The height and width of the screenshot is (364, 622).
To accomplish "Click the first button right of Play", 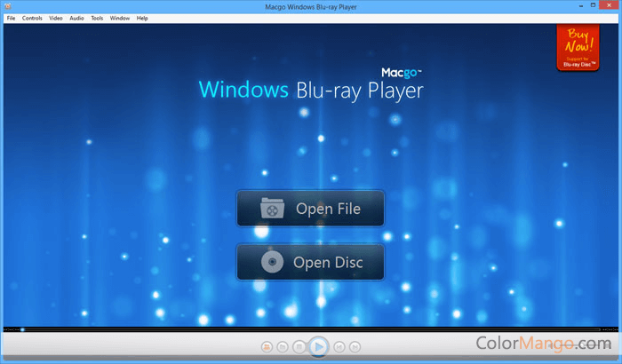I will 339,346.
